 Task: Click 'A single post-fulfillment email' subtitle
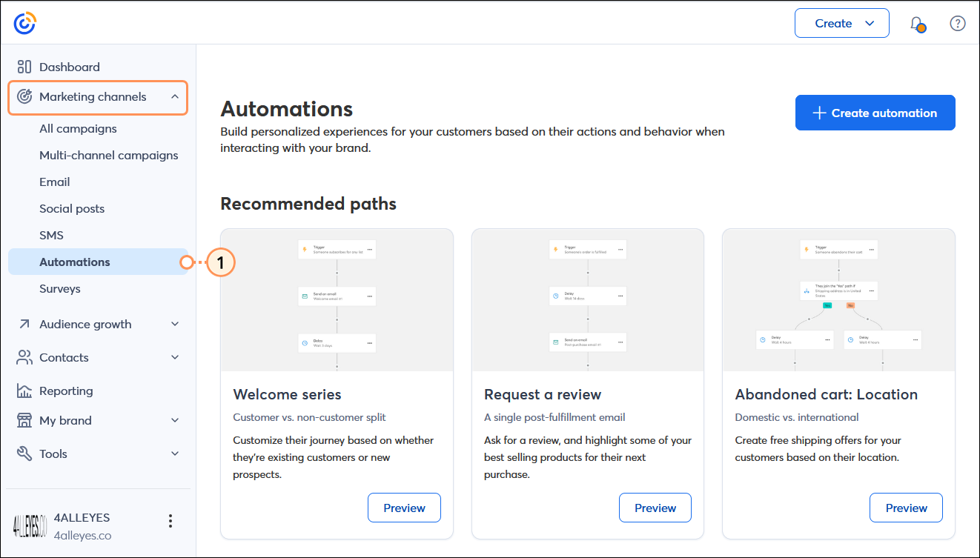click(554, 417)
